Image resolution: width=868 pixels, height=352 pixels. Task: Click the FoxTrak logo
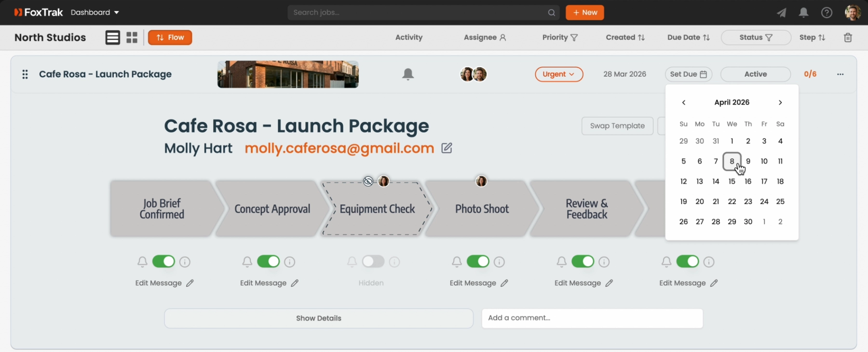click(x=39, y=13)
